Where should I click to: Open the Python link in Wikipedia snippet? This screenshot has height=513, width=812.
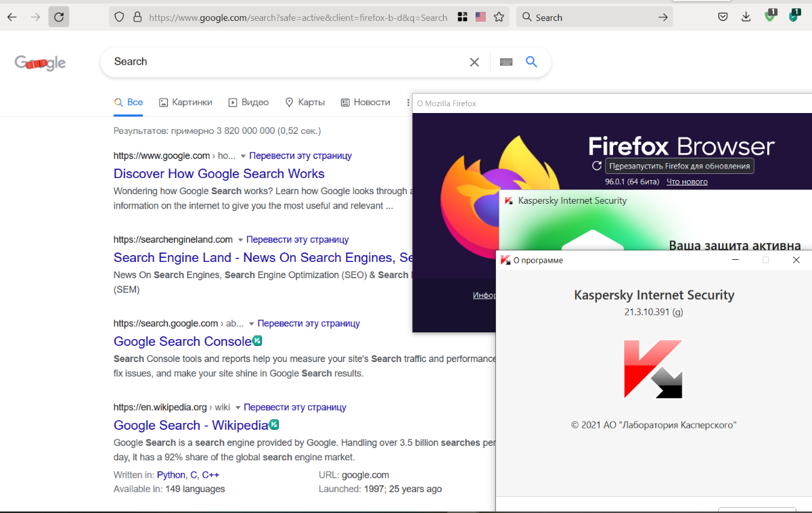171,475
